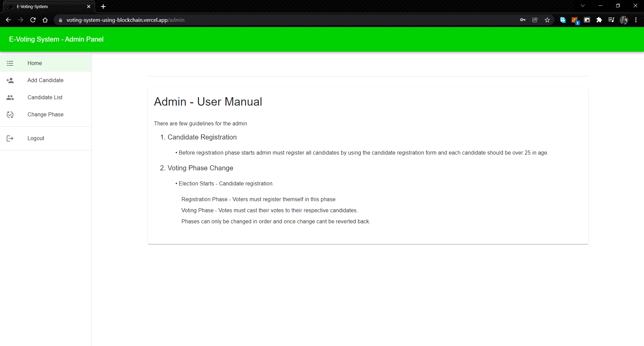Click the Logout exit icon
Image resolution: width=644 pixels, height=346 pixels.
coord(10,138)
